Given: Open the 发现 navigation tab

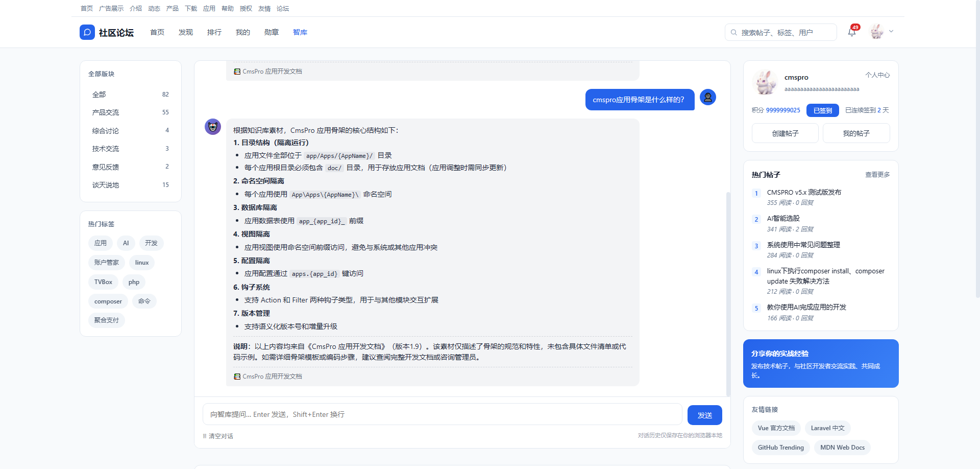Looking at the screenshot, I should point(186,32).
